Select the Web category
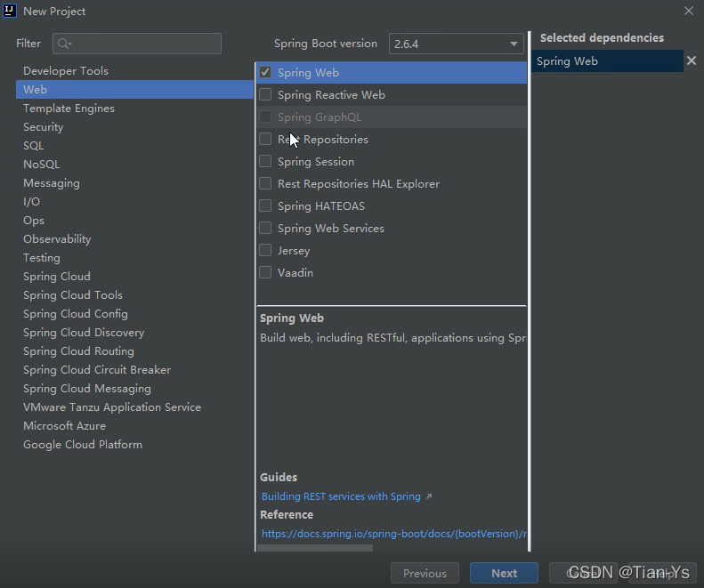Image resolution: width=704 pixels, height=588 pixels. coord(134,89)
